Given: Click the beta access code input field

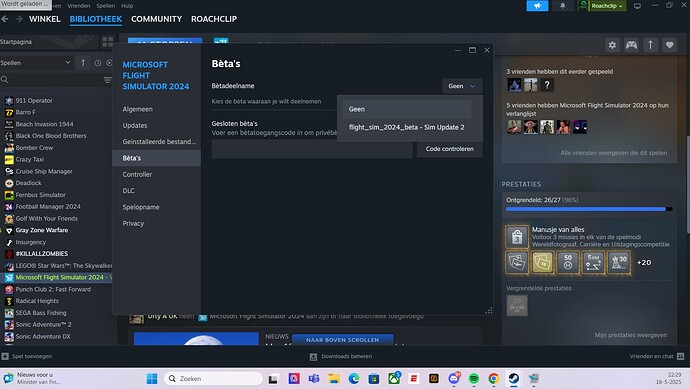Looking at the screenshot, I should point(312,149).
